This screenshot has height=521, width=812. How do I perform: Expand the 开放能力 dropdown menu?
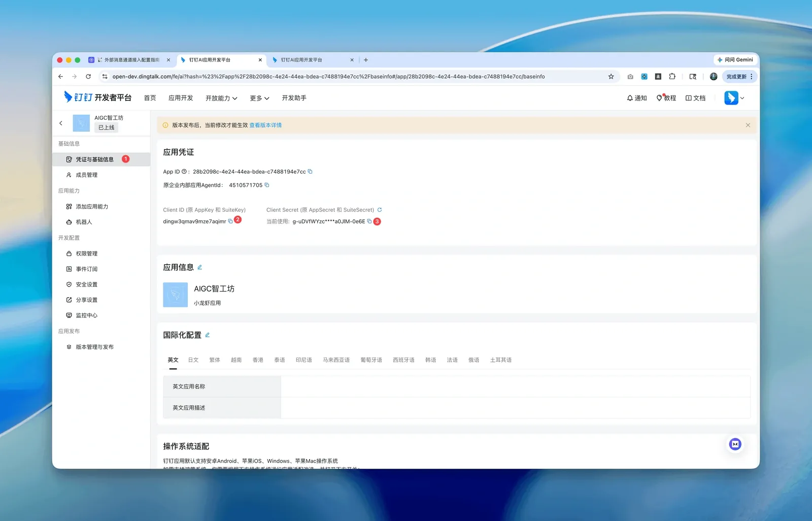(x=221, y=98)
